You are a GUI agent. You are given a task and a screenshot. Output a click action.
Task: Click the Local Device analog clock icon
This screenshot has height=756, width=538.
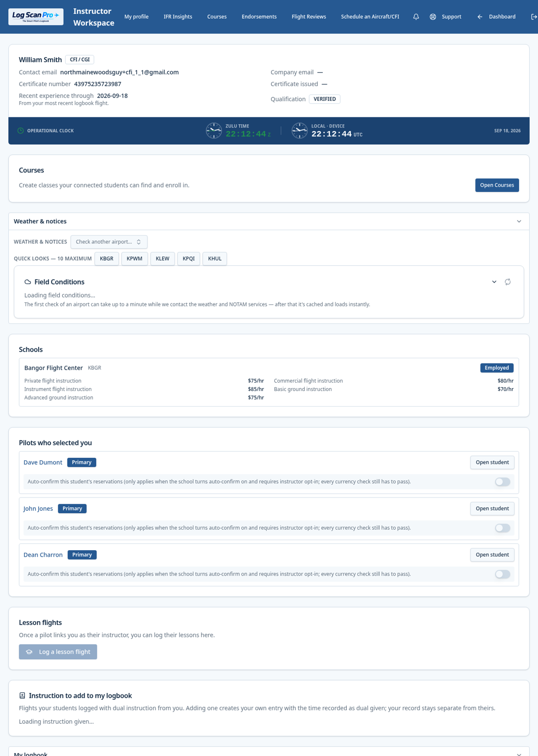tap(299, 131)
